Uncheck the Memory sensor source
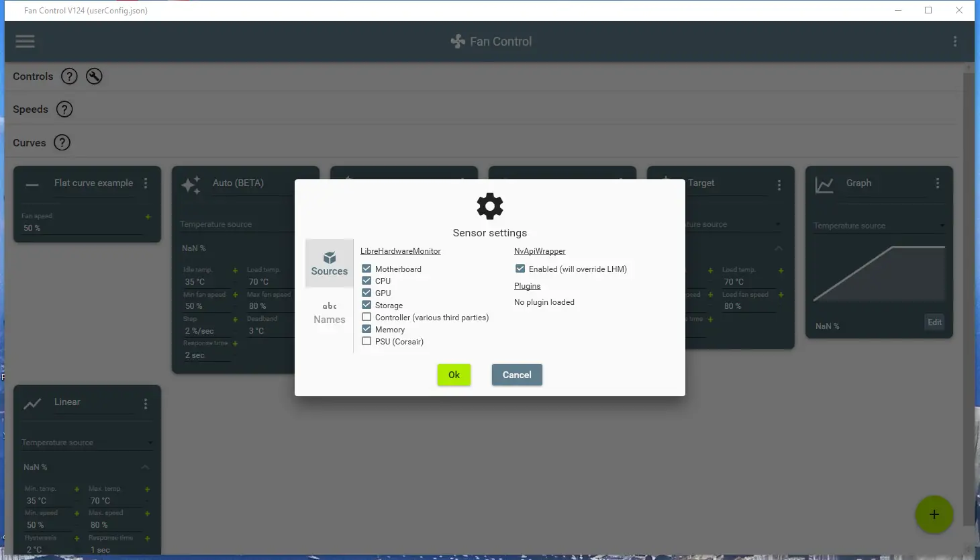This screenshot has width=980, height=560. [x=366, y=329]
